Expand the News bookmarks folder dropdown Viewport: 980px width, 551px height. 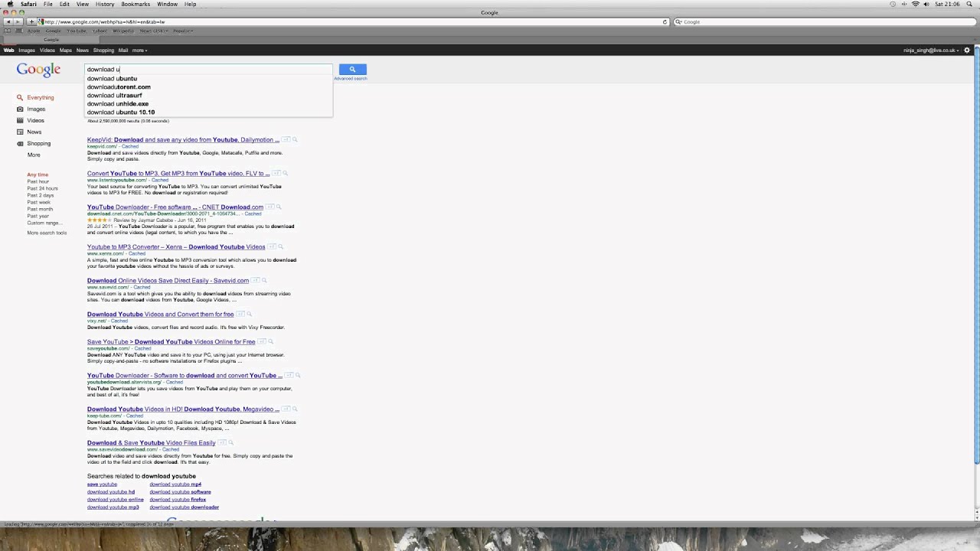coord(152,31)
